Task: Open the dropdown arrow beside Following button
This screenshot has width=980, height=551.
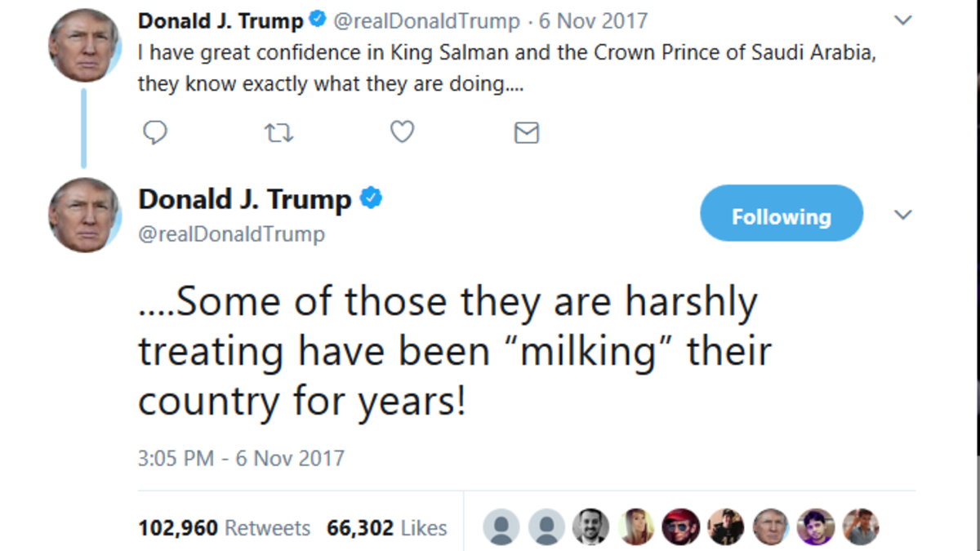Action: click(902, 215)
